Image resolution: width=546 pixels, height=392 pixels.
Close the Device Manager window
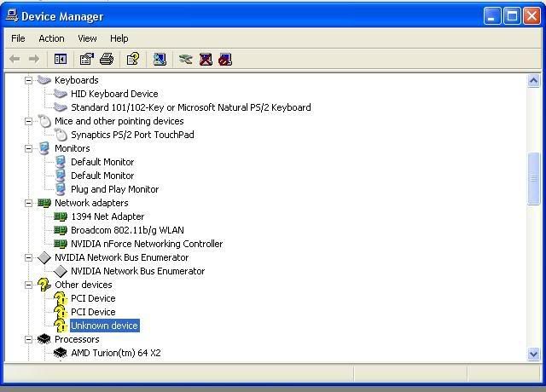coord(531,15)
